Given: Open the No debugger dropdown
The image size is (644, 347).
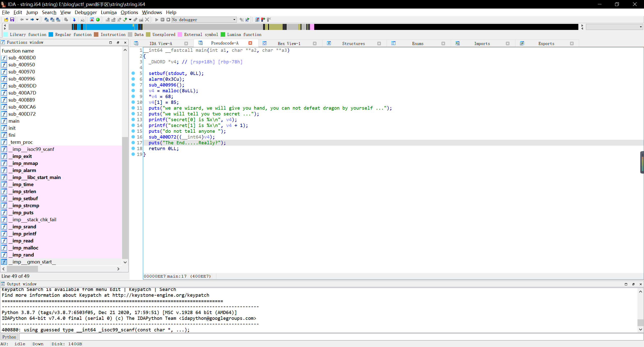Looking at the screenshot, I should point(234,20).
